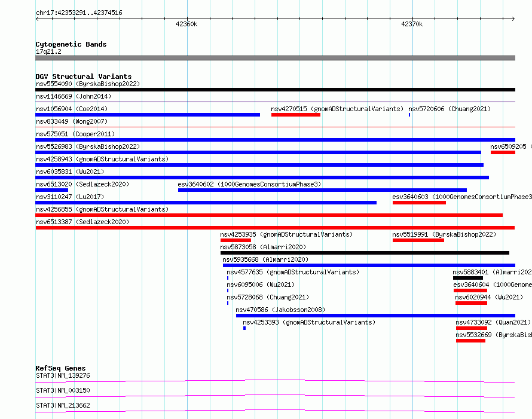Image resolution: width=532 pixels, height=419 pixels.
Task: Click nsv6513020 (Sedlazeck2020) short blue bar
Action: coord(52,190)
